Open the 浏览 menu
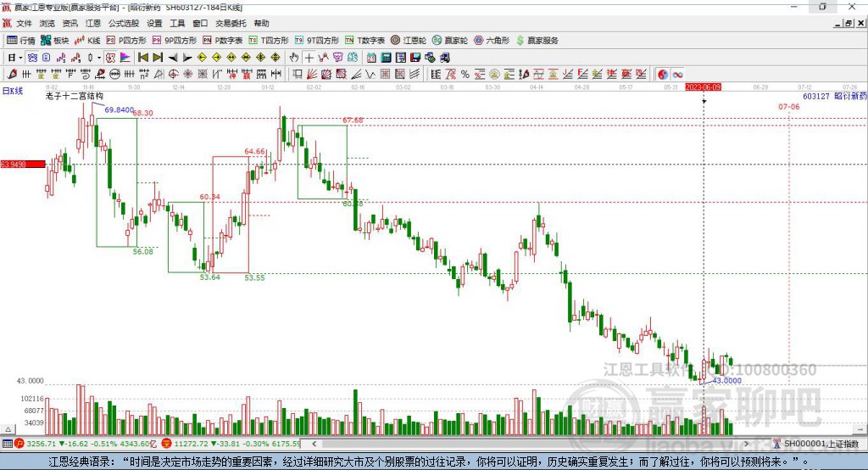Screen dimensions: 868x470 (x=47, y=23)
